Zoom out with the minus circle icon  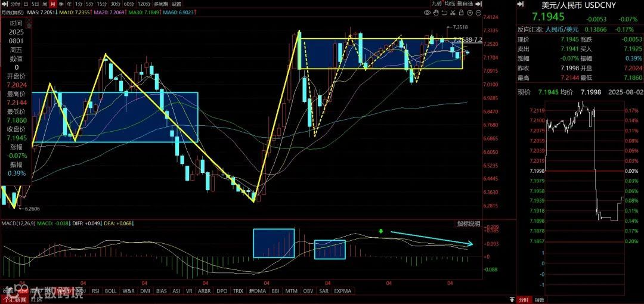click(x=478, y=13)
